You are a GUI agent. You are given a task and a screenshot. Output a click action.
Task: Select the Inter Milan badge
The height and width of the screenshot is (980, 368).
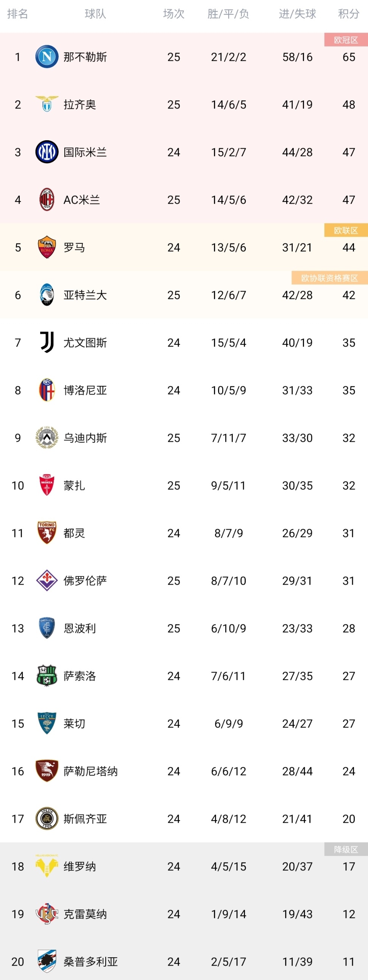(x=47, y=152)
